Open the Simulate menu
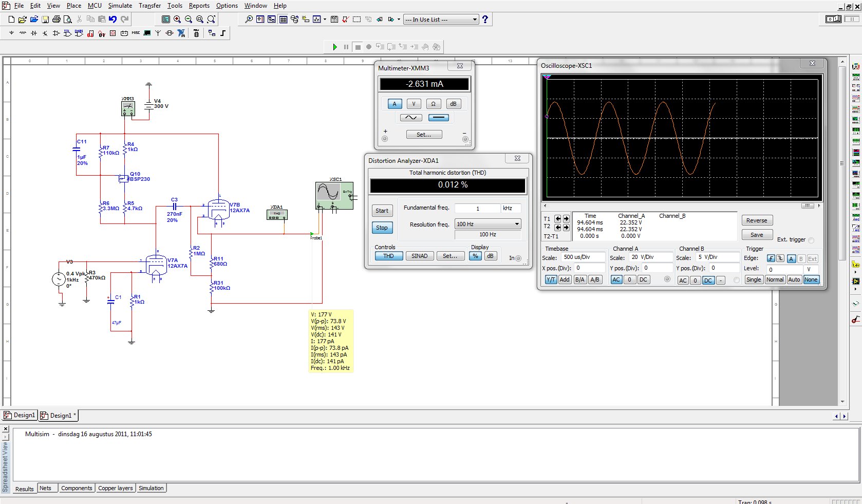This screenshot has width=862, height=504. point(120,6)
